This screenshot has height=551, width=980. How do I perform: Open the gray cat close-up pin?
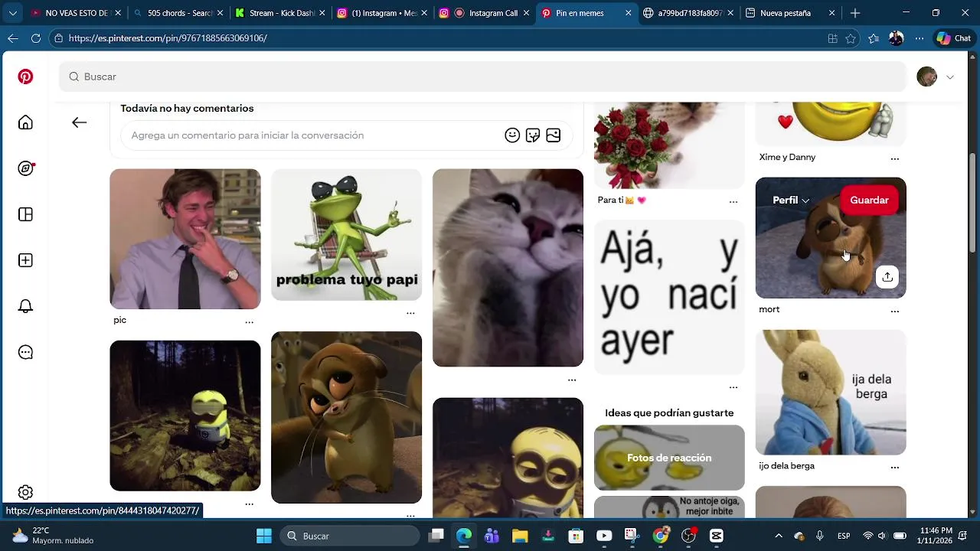pos(508,268)
